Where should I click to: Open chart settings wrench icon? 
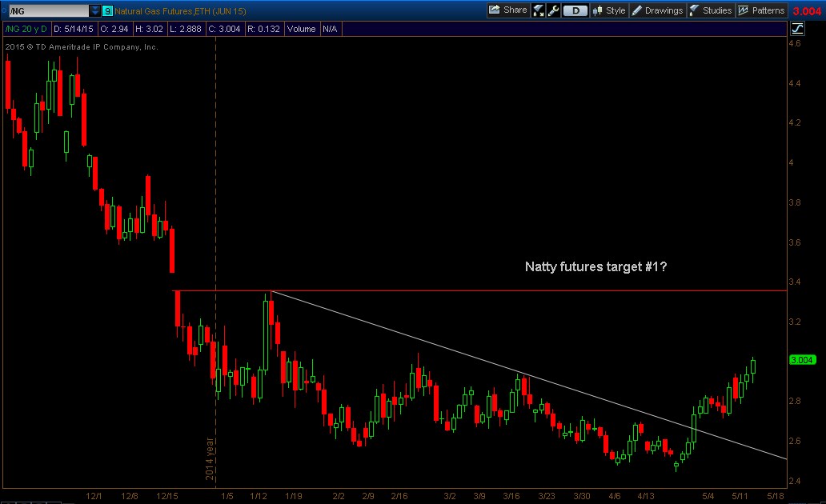click(553, 10)
